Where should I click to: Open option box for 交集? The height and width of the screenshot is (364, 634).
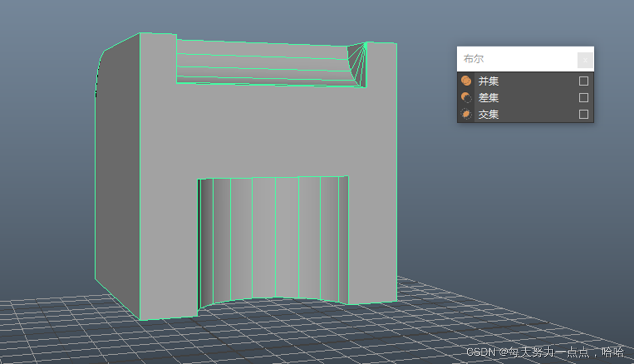[583, 115]
